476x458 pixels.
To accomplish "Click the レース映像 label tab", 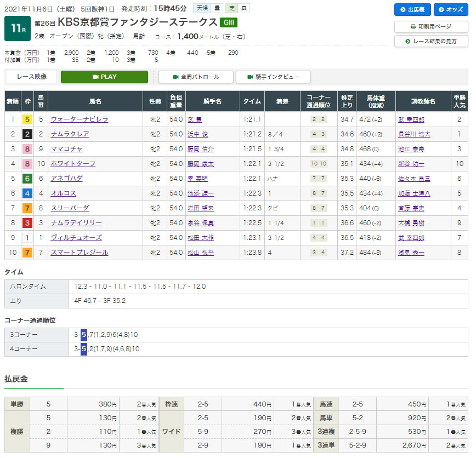I will (x=32, y=77).
